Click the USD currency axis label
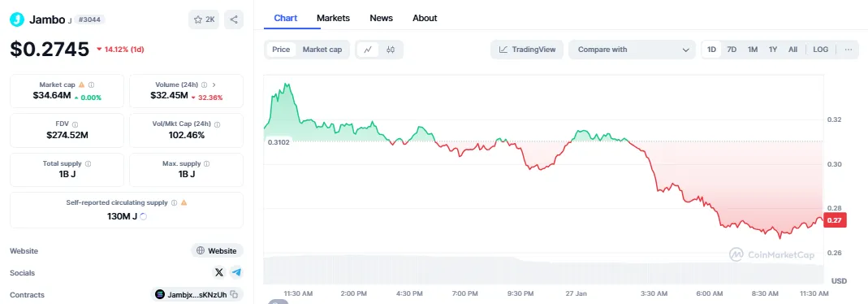Viewport: 868px width, 304px height. click(839, 281)
